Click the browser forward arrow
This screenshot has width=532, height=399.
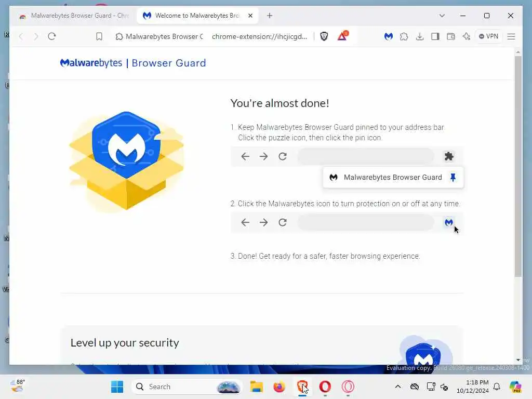click(x=36, y=36)
